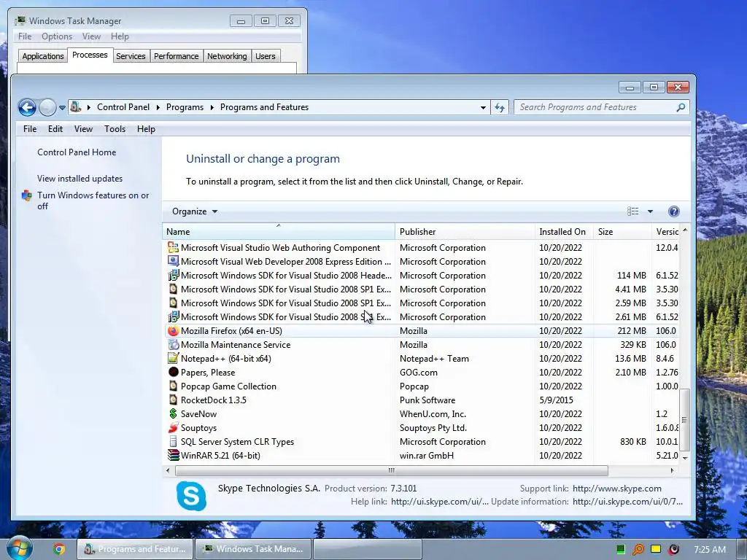Screen dimensions: 747x560
Task: Open the Edit menu
Action: click(55, 129)
